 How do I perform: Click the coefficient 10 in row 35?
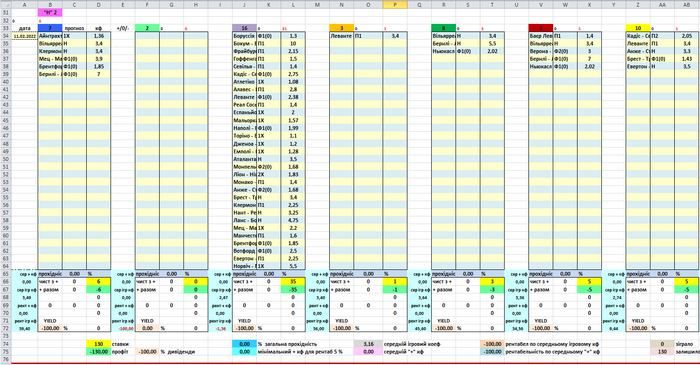[293, 44]
